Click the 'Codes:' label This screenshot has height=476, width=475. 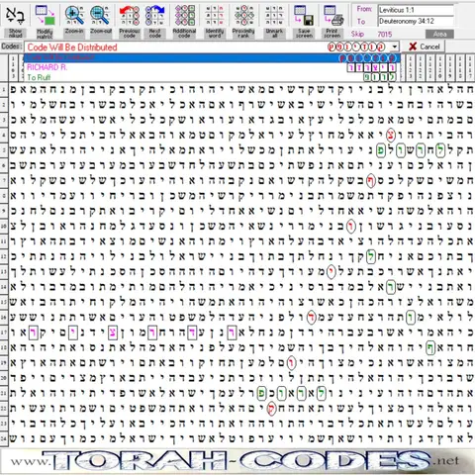click(x=12, y=47)
